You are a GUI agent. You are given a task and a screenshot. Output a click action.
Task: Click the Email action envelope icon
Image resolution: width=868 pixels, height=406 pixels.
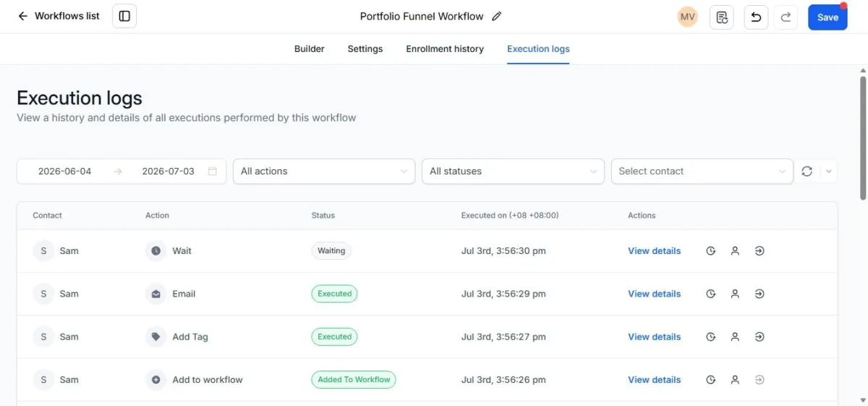(x=156, y=294)
